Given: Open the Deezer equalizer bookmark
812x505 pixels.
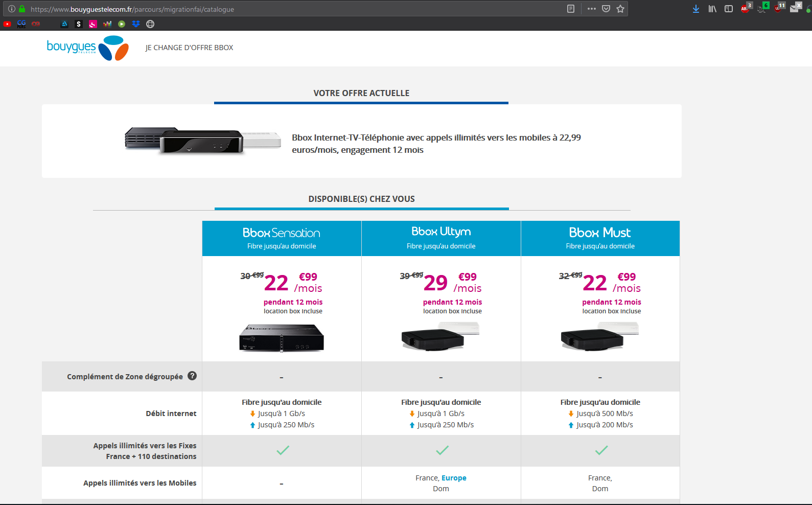Looking at the screenshot, I should click(107, 24).
